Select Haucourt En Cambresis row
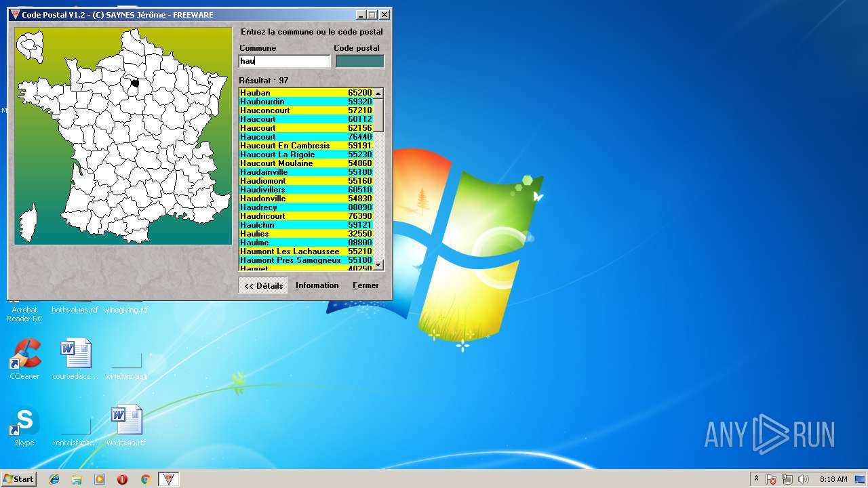Image resolution: width=868 pixels, height=488 pixels. [x=306, y=146]
